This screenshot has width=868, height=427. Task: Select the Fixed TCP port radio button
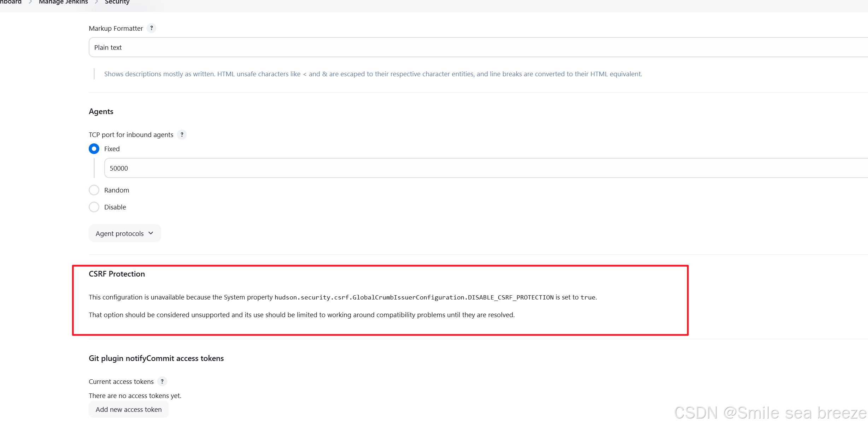point(94,149)
